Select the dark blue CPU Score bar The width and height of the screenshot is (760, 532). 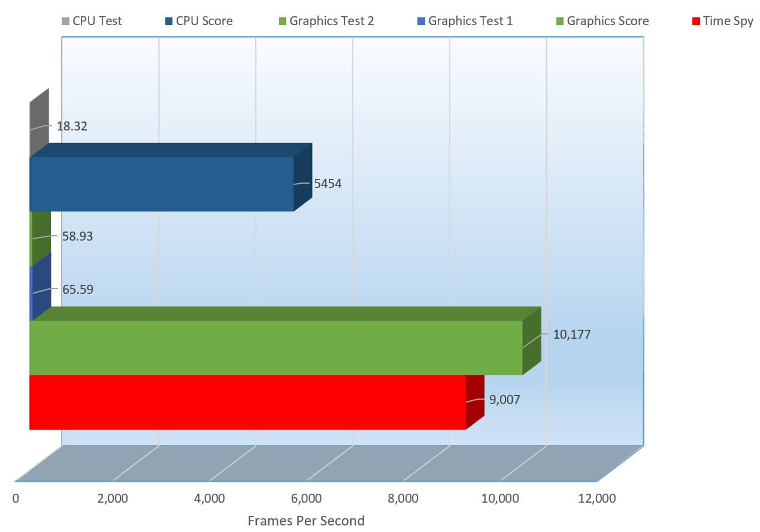click(162, 184)
